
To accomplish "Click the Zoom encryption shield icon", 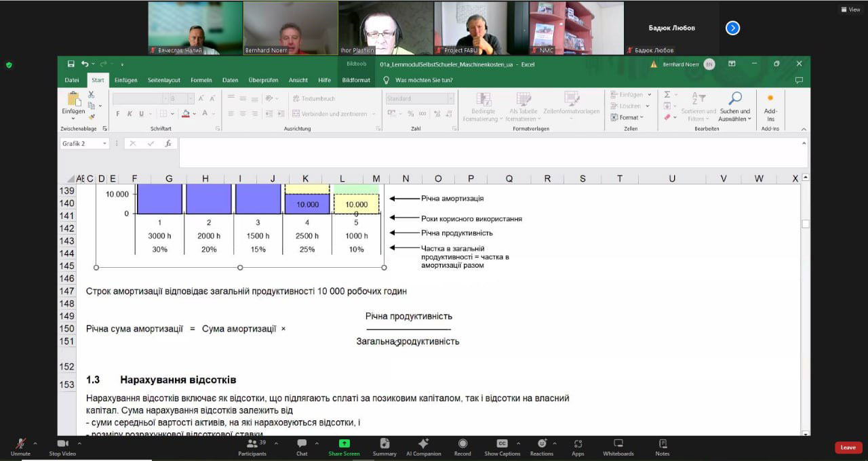I will [x=9, y=65].
